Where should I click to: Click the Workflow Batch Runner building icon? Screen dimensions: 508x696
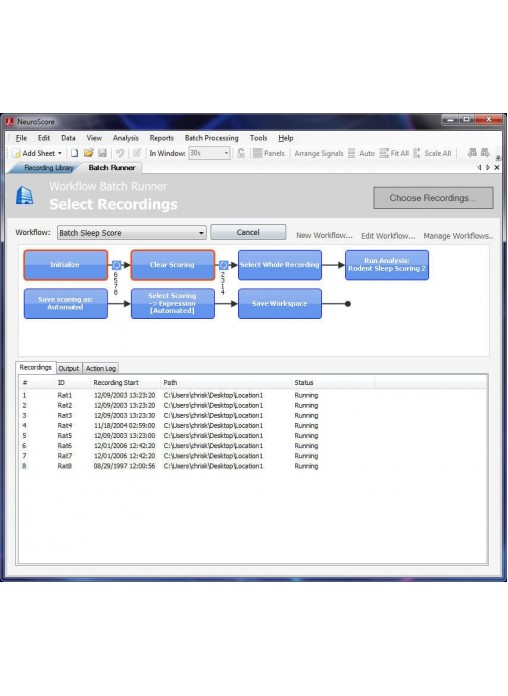pyautogui.click(x=24, y=195)
